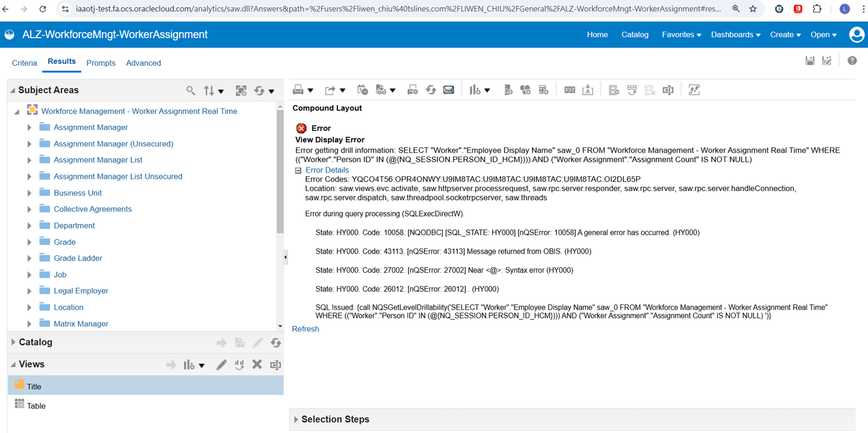Image resolution: width=868 pixels, height=433 pixels.
Task: Click the sort subject areas arrows icon
Action: [209, 91]
